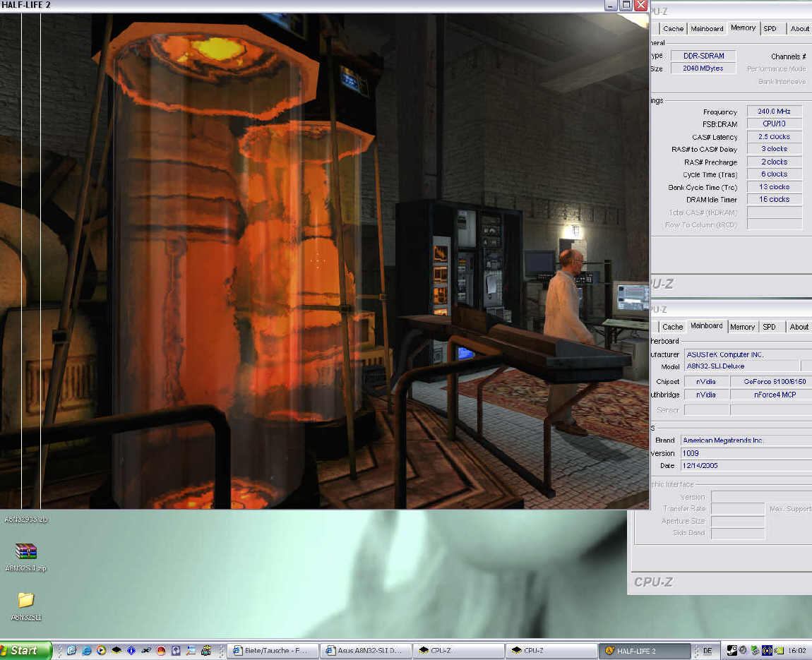Open the Steam tray icon
Image resolution: width=812 pixels, height=660 pixels.
click(732, 650)
